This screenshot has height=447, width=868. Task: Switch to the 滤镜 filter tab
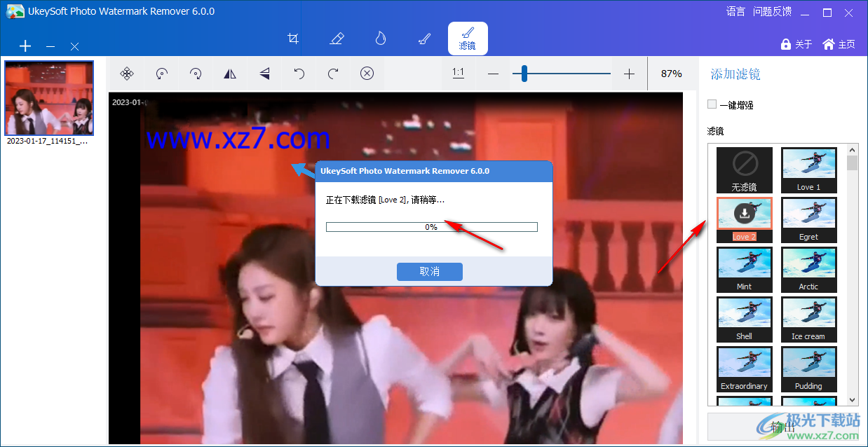coord(468,39)
